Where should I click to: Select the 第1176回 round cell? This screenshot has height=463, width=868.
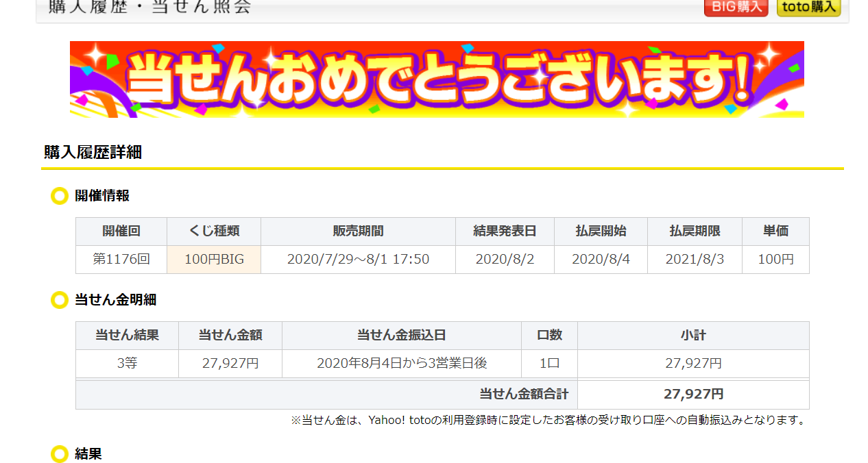point(121,260)
